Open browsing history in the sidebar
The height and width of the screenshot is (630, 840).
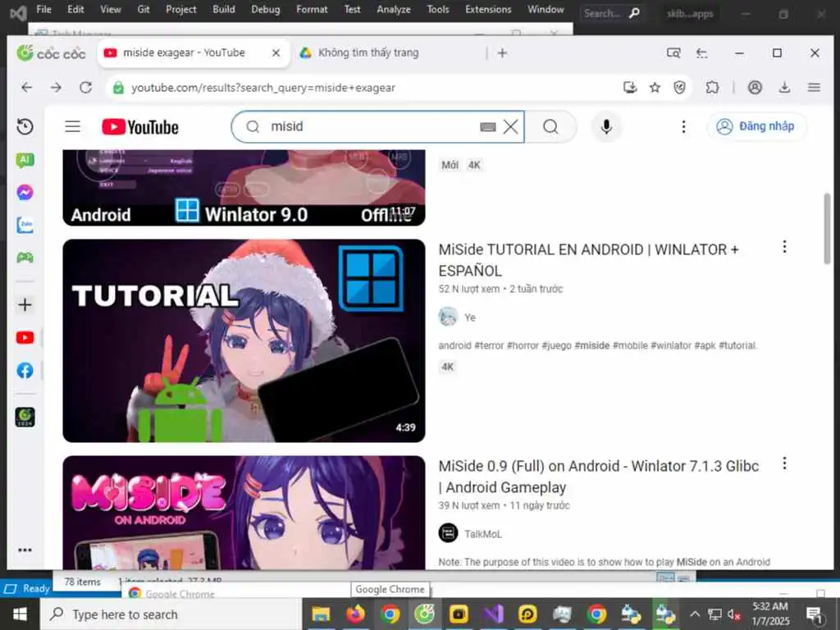coord(25,126)
